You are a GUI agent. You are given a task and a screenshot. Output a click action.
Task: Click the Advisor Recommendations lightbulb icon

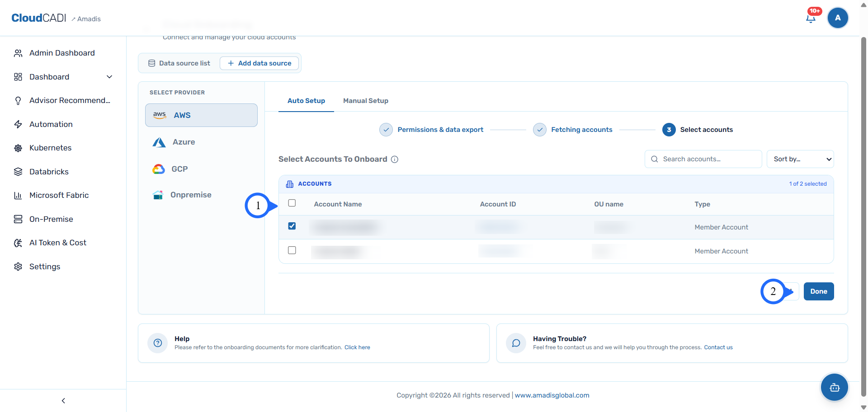18,101
